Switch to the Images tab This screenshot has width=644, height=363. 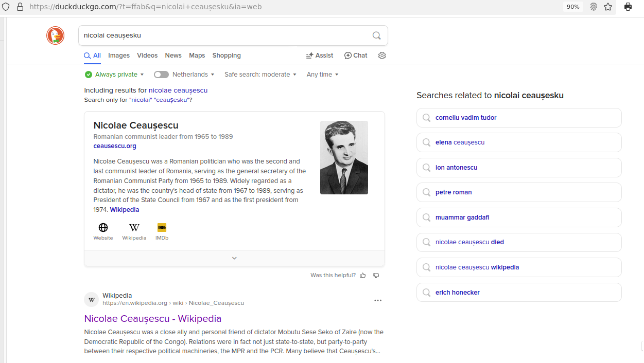119,56
